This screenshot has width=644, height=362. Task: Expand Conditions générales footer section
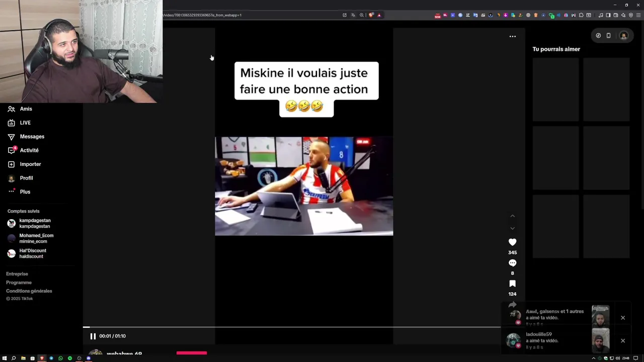(29, 291)
